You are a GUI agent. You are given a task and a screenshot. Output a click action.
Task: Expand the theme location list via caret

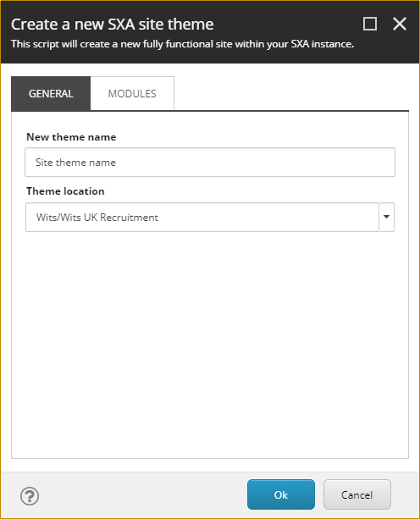point(387,217)
